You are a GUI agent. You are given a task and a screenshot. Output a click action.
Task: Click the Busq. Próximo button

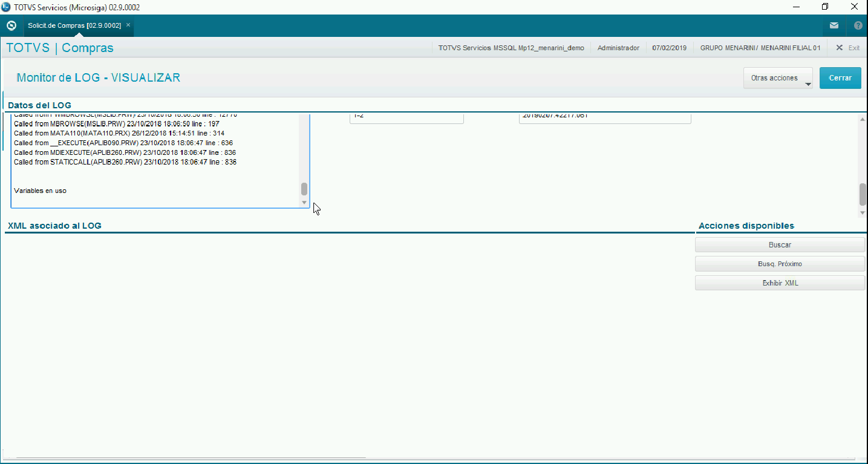(780, 264)
